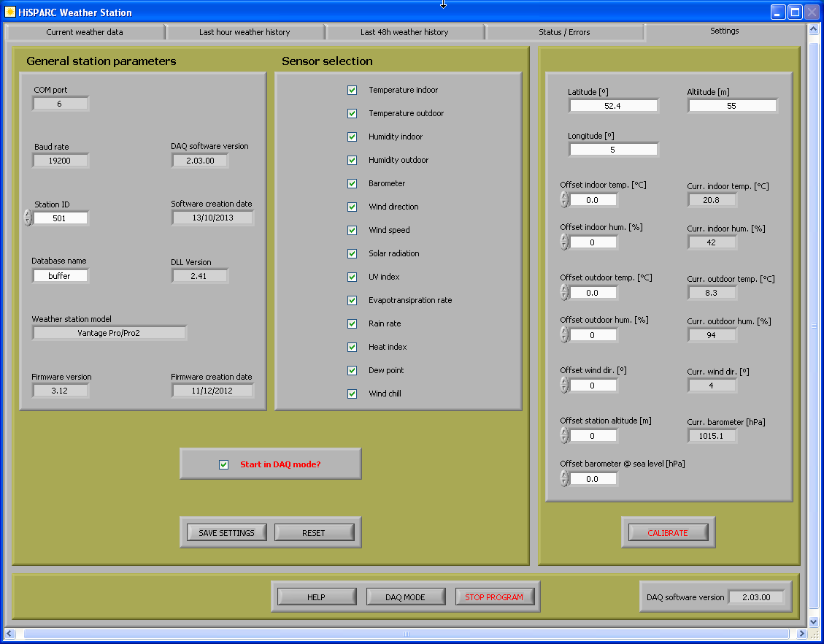
Task: Click the vertical scrollbar down arrow
Action: (x=815, y=622)
